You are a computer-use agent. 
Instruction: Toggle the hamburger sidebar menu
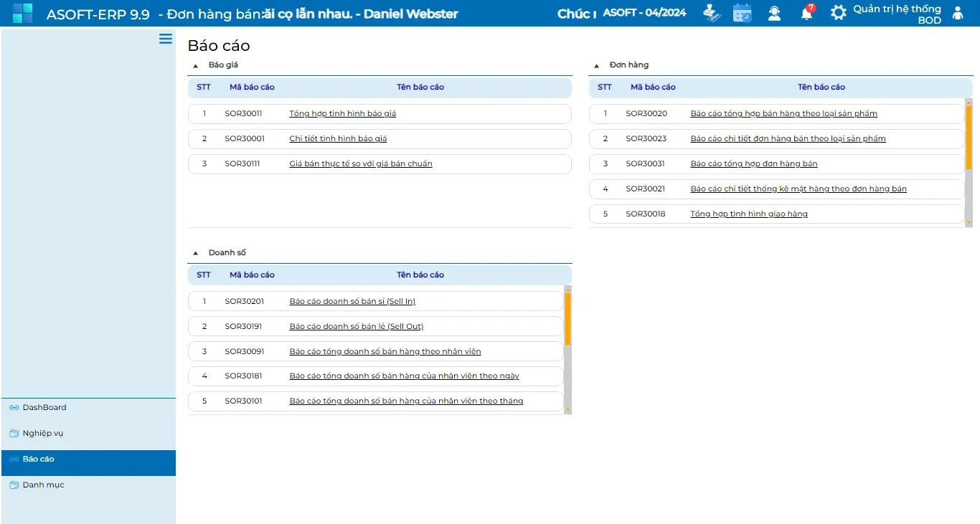(x=166, y=39)
